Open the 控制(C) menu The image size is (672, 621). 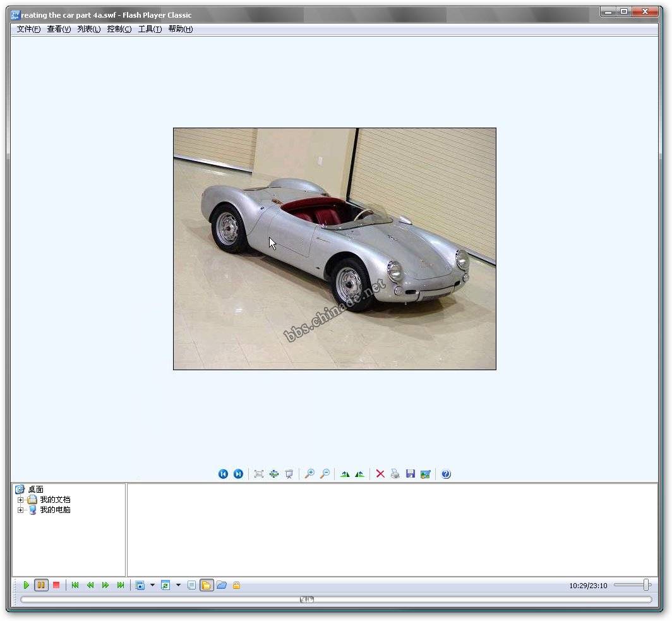pos(119,29)
